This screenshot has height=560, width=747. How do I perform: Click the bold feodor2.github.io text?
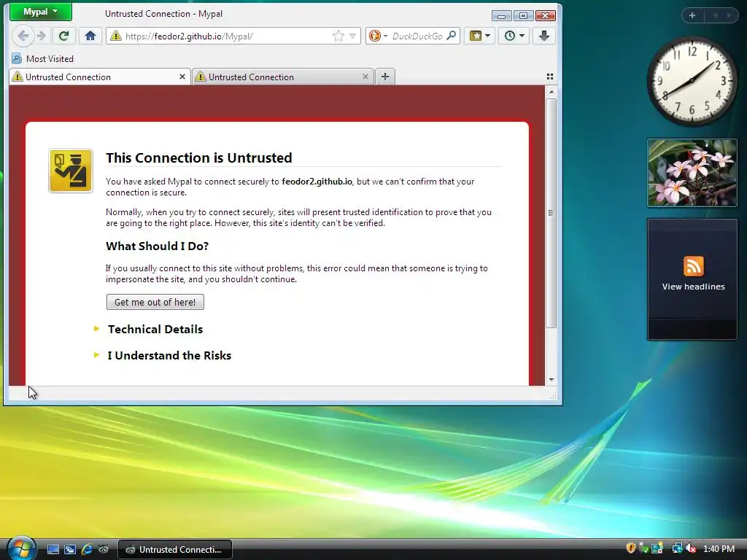[x=317, y=182]
